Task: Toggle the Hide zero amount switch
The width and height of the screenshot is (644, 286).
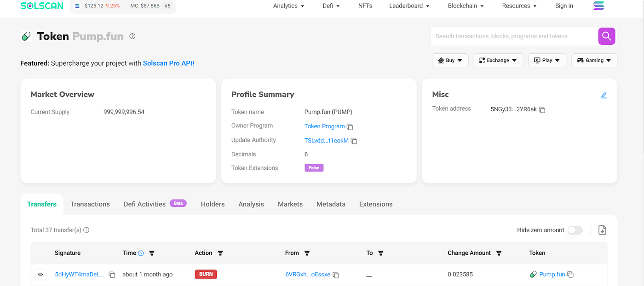Action: point(575,230)
